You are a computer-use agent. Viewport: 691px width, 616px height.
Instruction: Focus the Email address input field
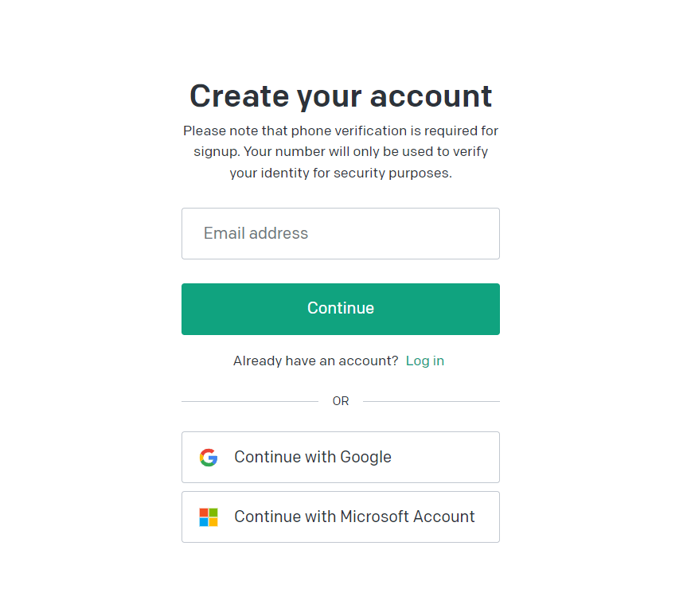pyautogui.click(x=341, y=234)
